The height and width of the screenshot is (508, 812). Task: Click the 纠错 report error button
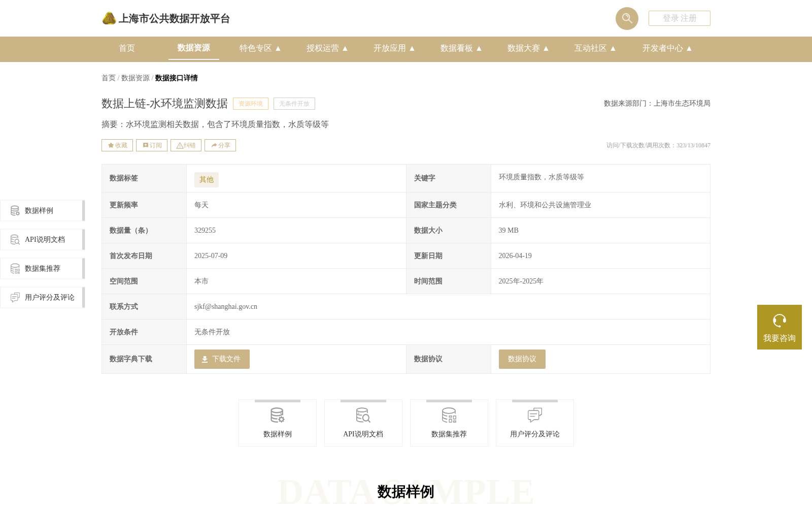pos(186,145)
